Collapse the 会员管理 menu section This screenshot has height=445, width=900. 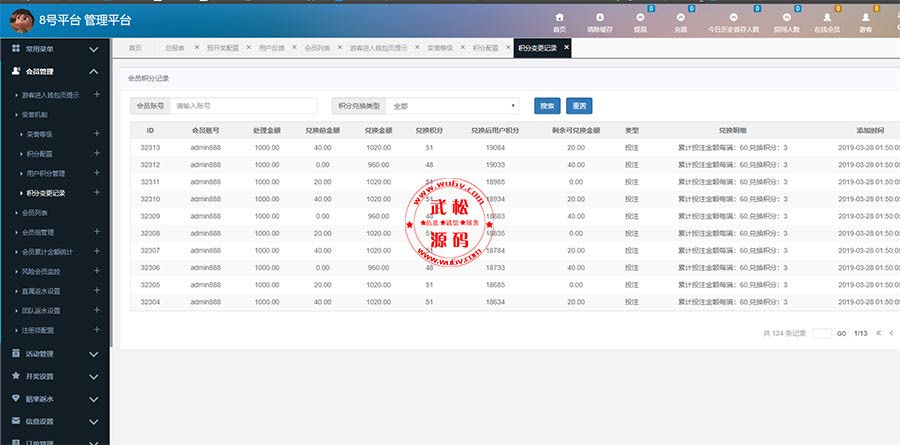tap(55, 72)
